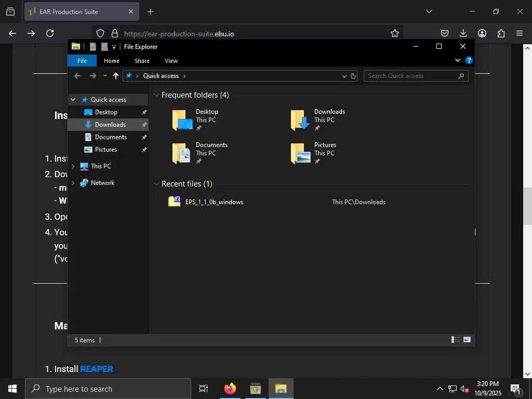Open File Explorer Help

tap(469, 60)
